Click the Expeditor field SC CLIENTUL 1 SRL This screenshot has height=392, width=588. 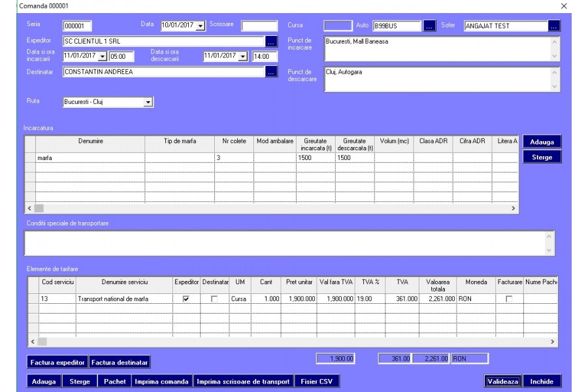[164, 41]
